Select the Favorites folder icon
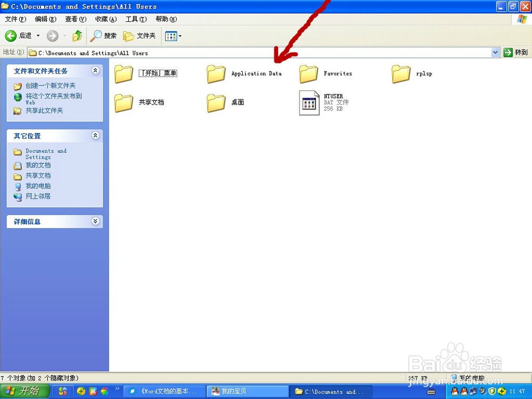Viewport: 532px width, 399px height. click(309, 73)
